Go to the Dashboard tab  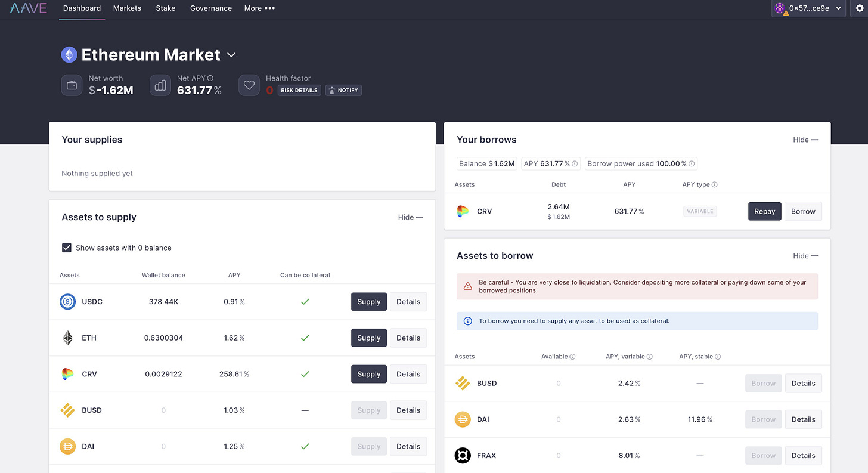tap(82, 8)
